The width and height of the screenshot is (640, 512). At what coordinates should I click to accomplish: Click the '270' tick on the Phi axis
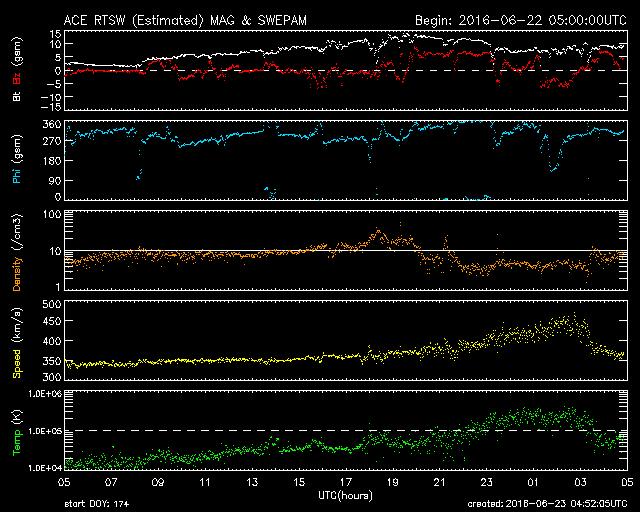pos(52,142)
